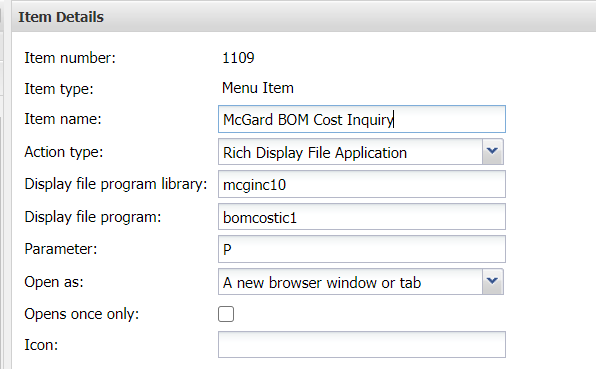Click the Opens once only label
Viewport: 596px width, 369px height.
pos(82,314)
